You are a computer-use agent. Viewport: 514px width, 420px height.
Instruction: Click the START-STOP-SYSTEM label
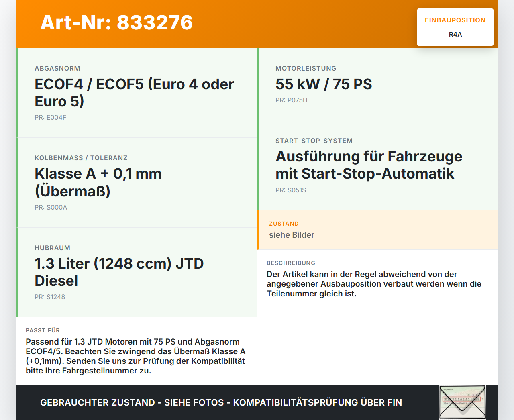314,141
